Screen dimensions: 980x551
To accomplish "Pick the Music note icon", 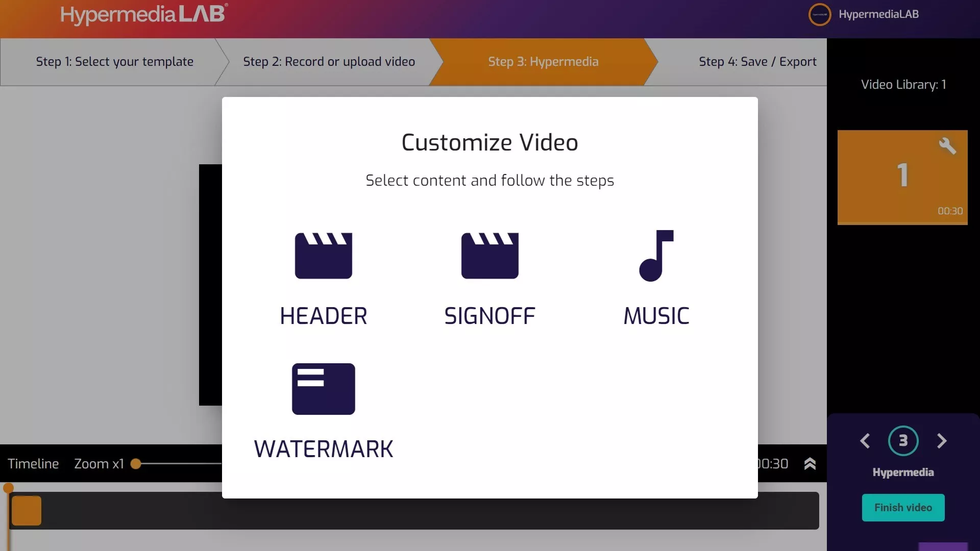I will coord(656,256).
